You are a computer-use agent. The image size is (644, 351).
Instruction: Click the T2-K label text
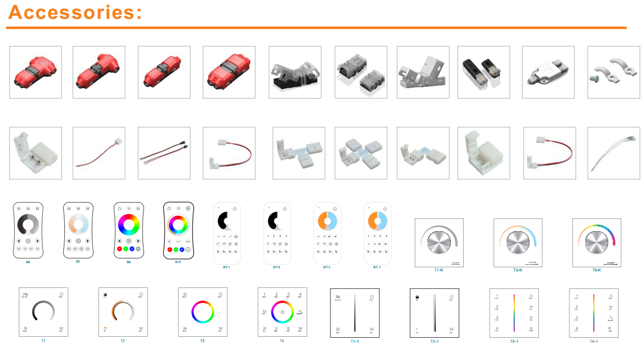click(518, 270)
